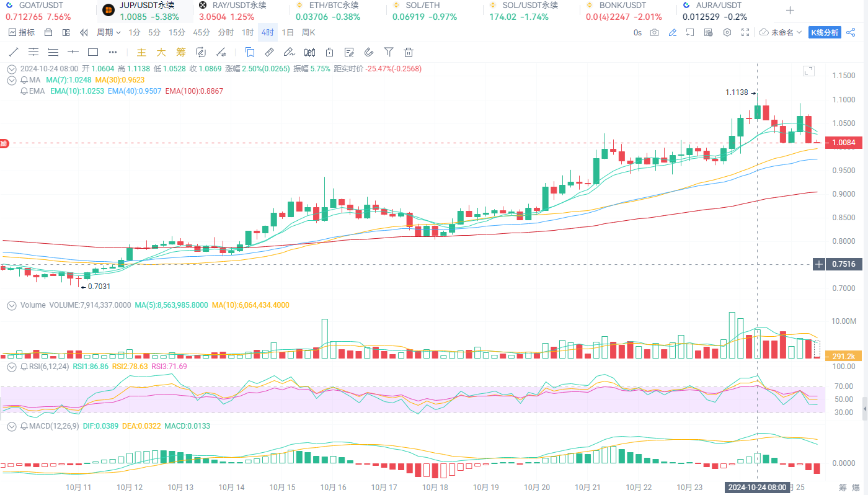Click the crosshair plus at 0.7516

[819, 264]
